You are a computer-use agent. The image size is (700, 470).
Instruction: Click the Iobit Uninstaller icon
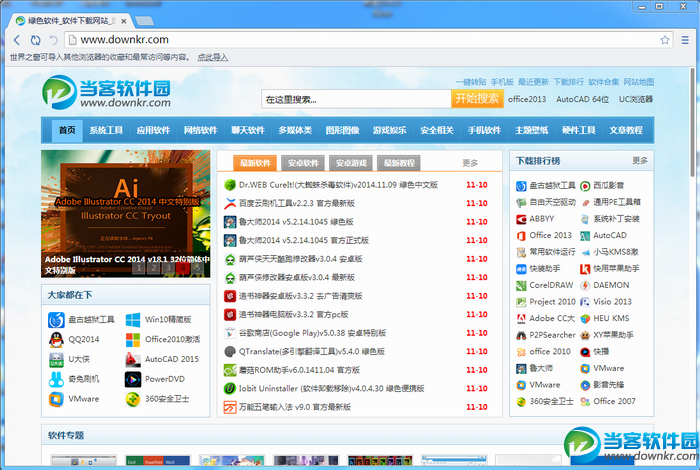(x=230, y=389)
